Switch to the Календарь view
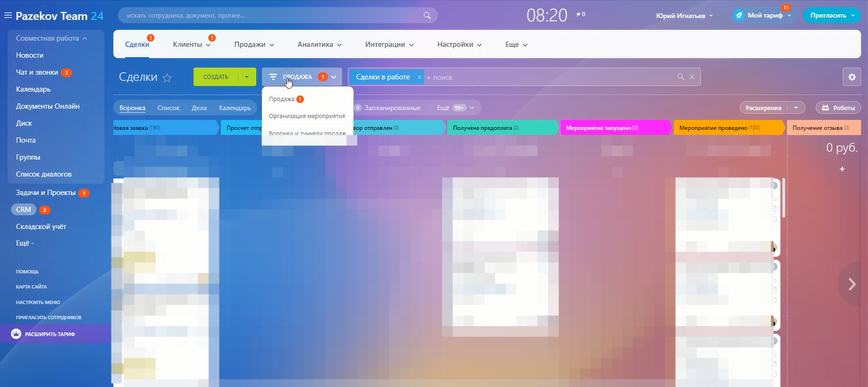The height and width of the screenshot is (387, 868). pos(235,108)
